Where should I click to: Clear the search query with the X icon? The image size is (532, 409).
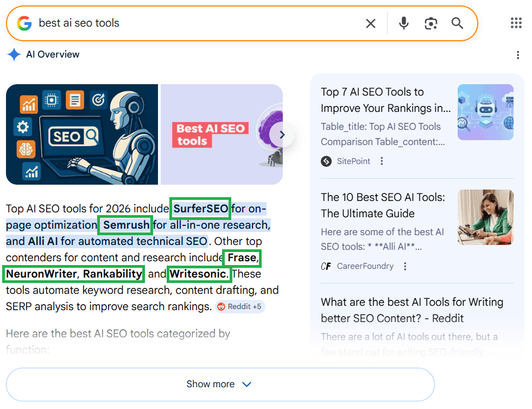[371, 23]
